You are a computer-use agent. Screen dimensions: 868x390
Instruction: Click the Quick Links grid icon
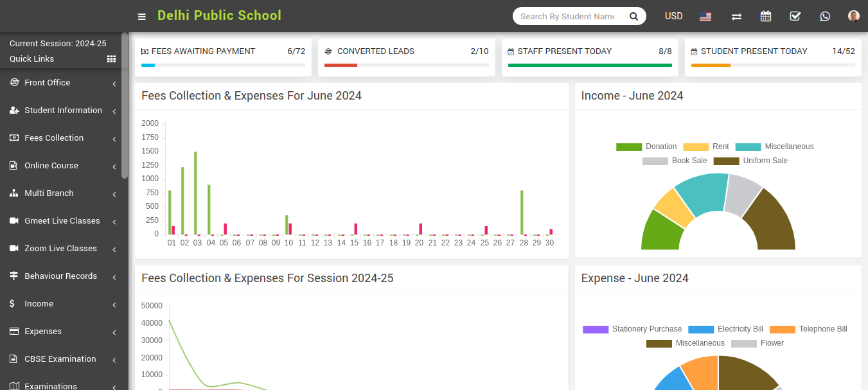[111, 59]
